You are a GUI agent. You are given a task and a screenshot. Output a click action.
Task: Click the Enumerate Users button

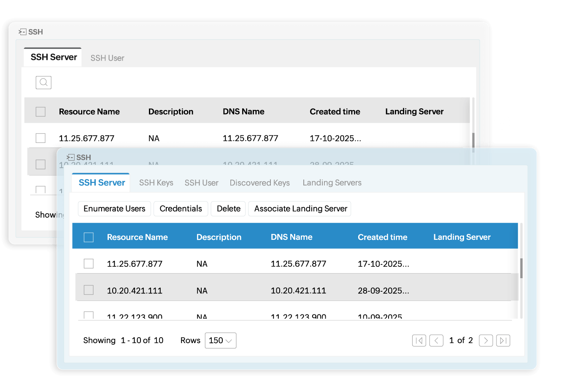[114, 209]
